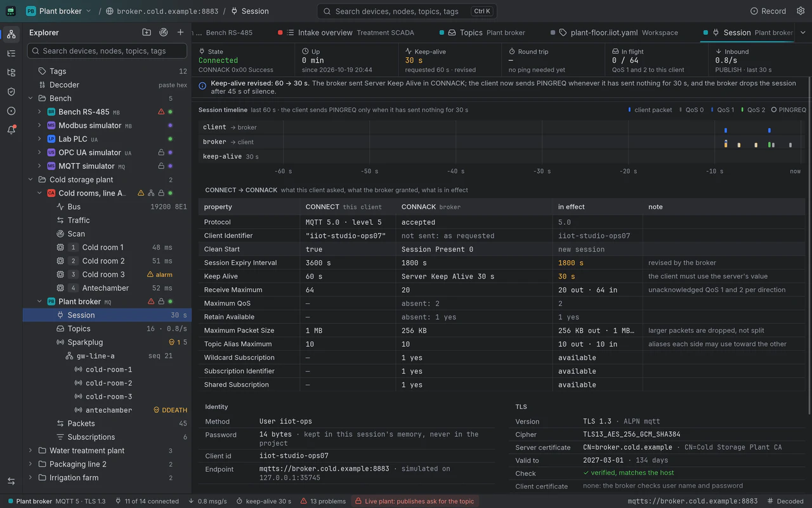The image size is (812, 508).
Task: Expand the Lab PLC node
Action: point(39,139)
